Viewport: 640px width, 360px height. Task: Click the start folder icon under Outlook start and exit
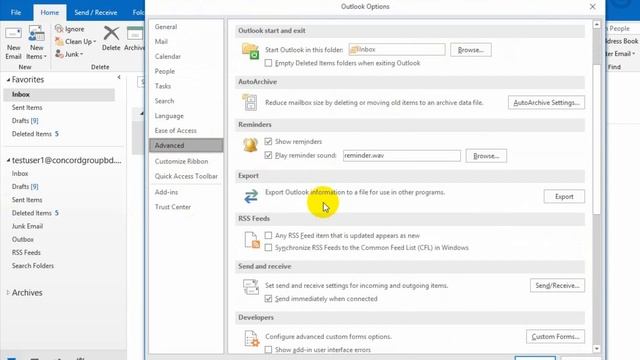pyautogui.click(x=250, y=51)
